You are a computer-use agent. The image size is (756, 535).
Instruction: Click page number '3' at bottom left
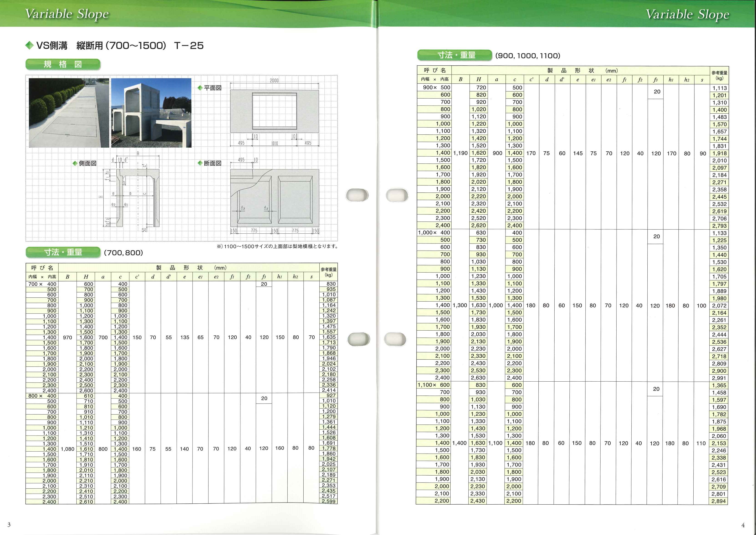pos(9,525)
